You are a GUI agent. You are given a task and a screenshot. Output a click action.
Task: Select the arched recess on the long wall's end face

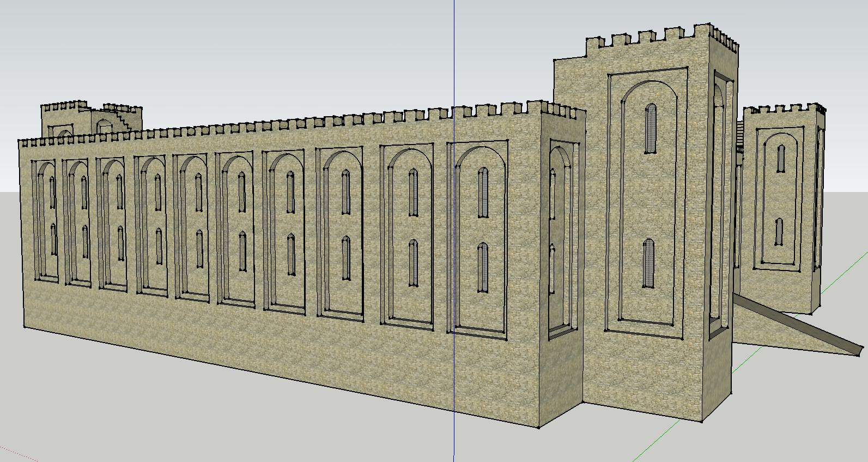[x=561, y=240]
